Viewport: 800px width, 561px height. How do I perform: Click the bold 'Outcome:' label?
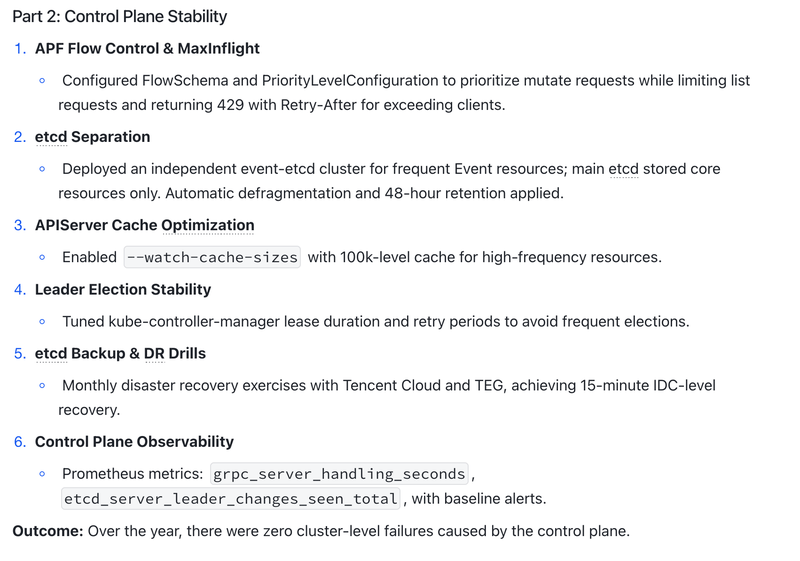click(48, 531)
